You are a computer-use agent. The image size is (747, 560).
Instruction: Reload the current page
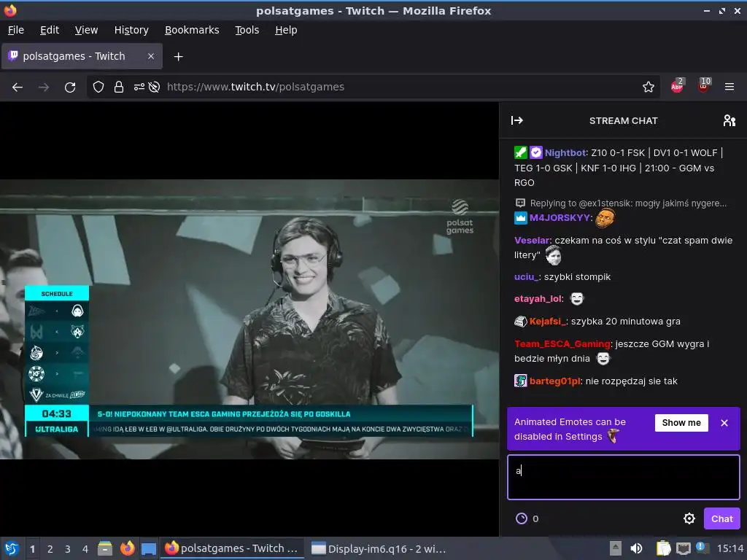coord(70,87)
